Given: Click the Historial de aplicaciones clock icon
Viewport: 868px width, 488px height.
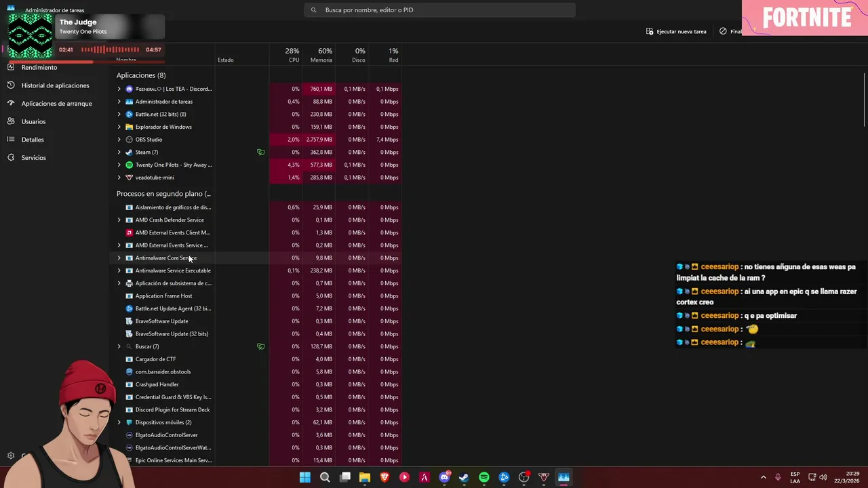Looking at the screenshot, I should (11, 85).
